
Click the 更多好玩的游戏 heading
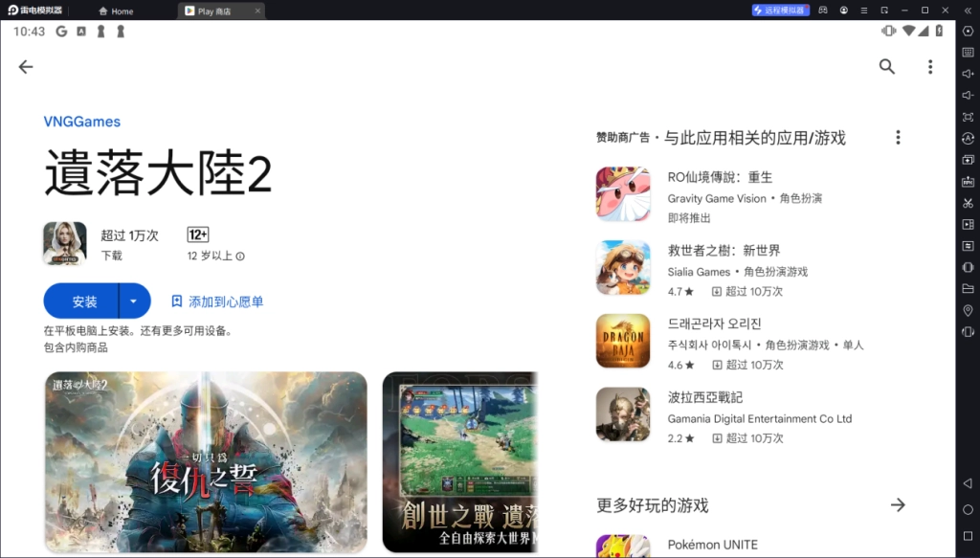[x=653, y=505]
